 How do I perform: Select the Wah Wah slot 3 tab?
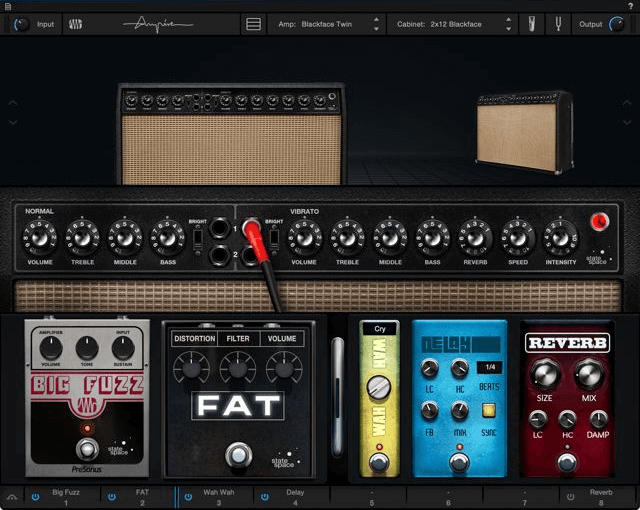pos(215,497)
